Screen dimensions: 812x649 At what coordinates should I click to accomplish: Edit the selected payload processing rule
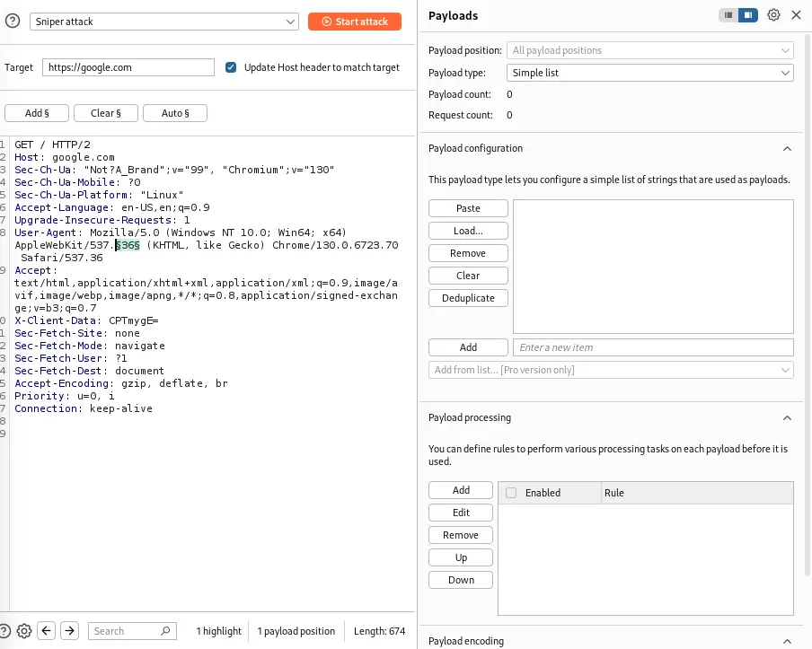461,513
